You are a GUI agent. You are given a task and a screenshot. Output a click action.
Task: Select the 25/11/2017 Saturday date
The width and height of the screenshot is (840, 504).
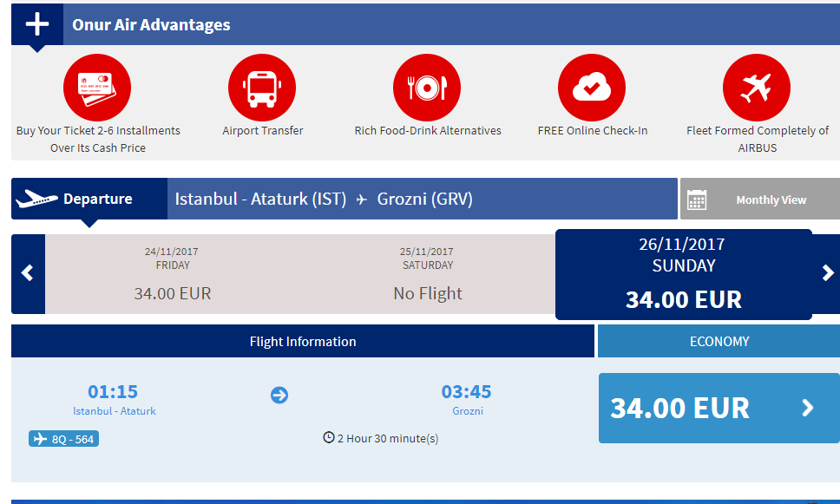(x=428, y=274)
